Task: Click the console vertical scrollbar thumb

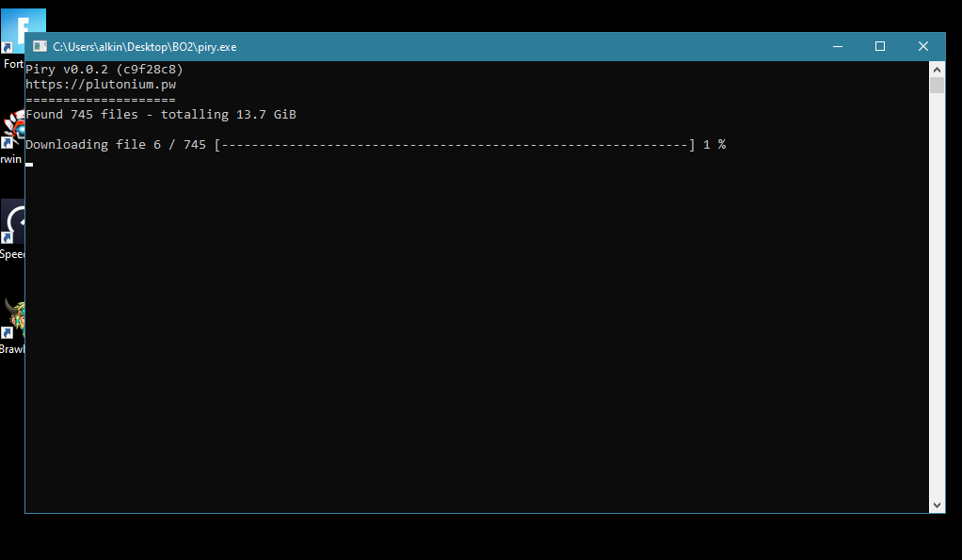Action: pos(937,86)
